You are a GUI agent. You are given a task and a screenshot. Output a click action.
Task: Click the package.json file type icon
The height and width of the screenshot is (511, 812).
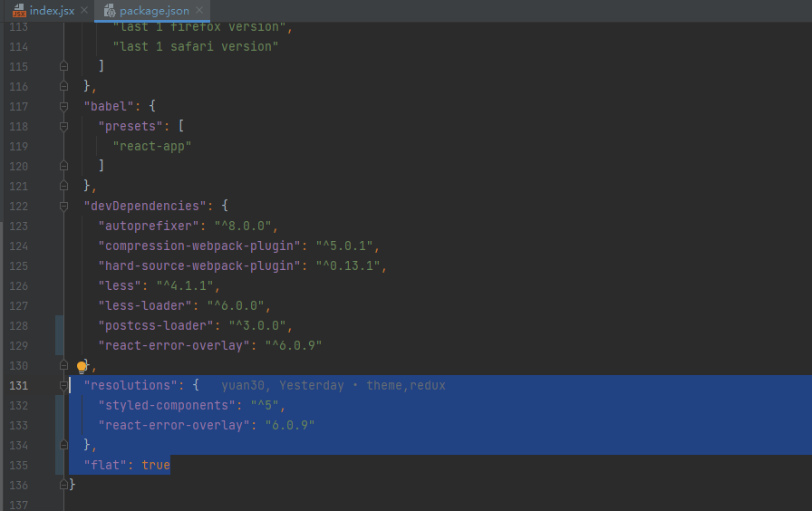click(x=110, y=10)
